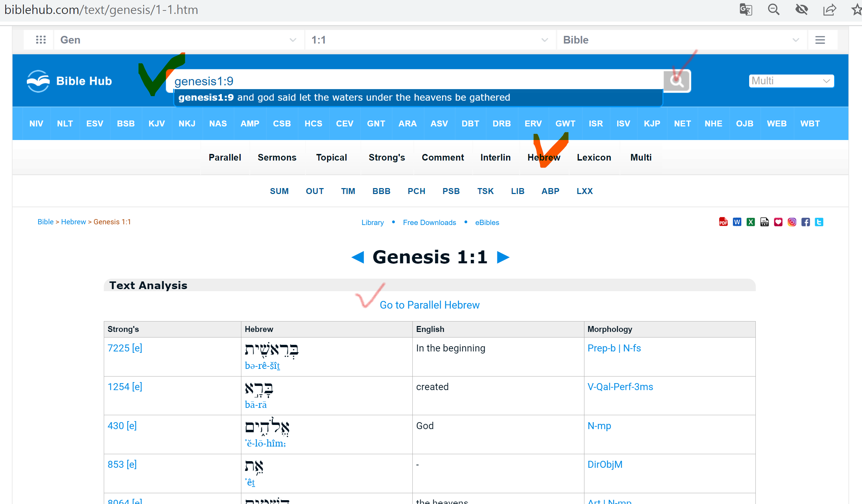
Task: Click the Bible Hub logo
Action: [x=69, y=81]
